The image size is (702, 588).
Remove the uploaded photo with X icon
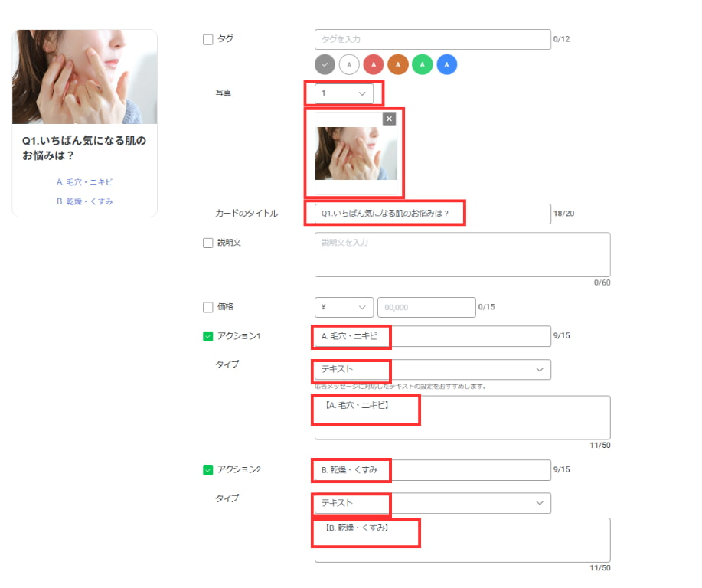tap(389, 119)
